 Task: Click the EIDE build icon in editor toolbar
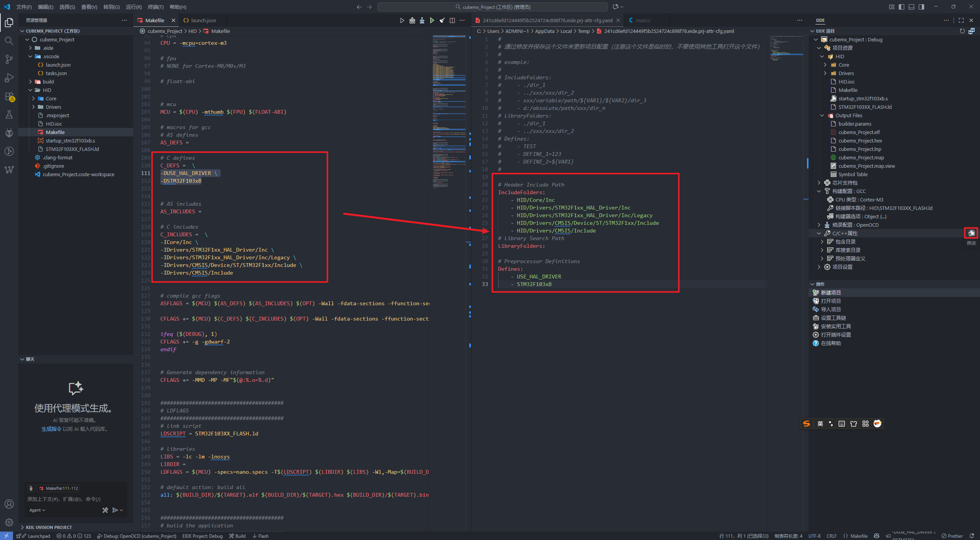pos(412,20)
